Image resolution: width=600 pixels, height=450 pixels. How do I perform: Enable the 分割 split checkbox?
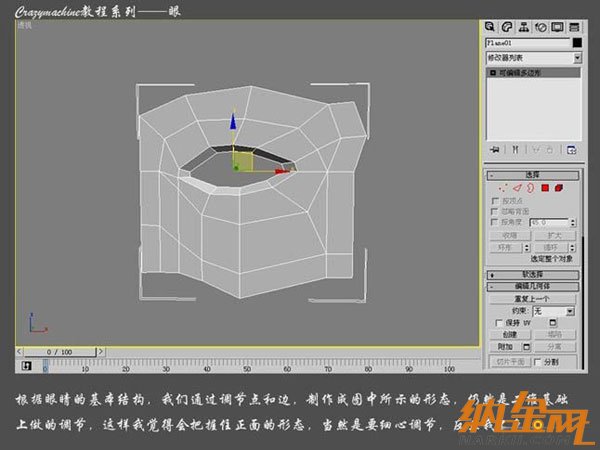tap(537, 362)
